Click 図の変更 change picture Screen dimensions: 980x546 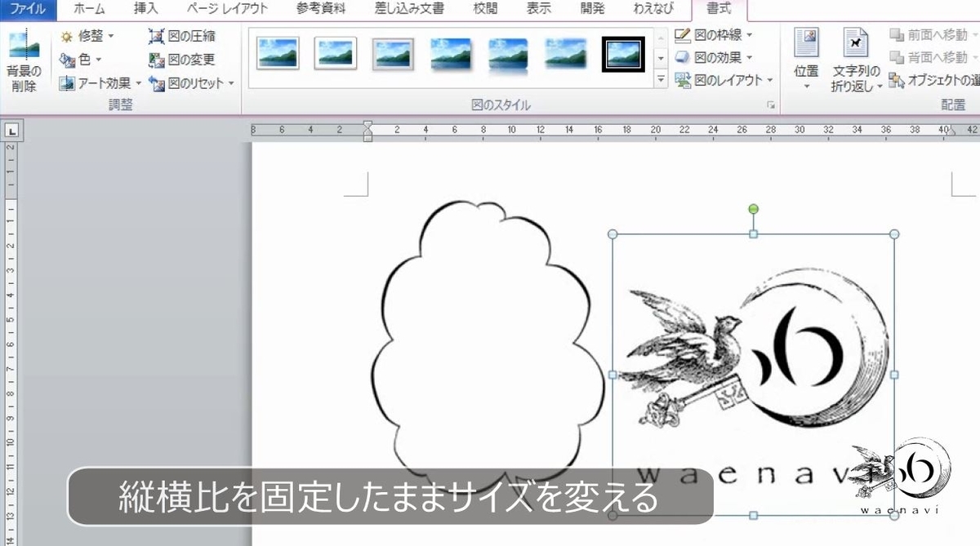[182, 60]
